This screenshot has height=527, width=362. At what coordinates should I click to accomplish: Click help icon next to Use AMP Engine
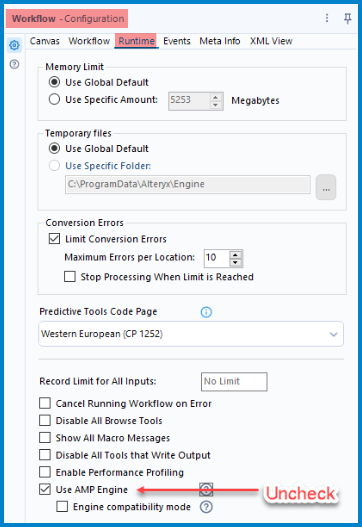point(206,490)
